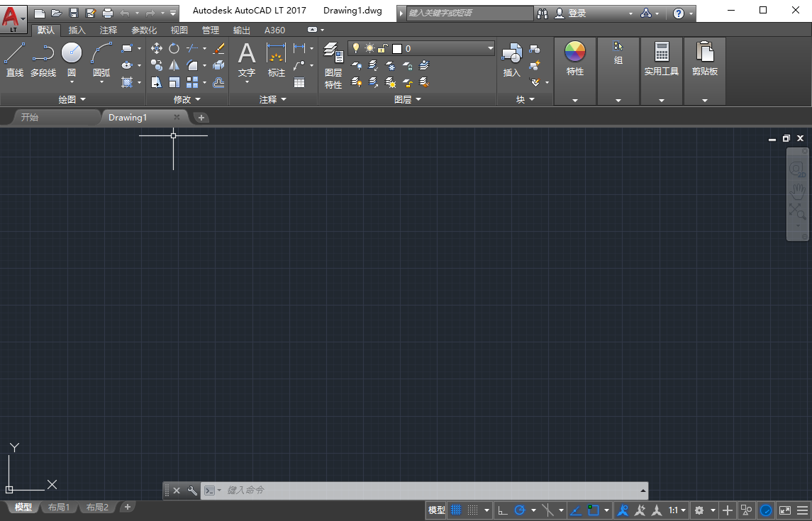Activate the 文字 (Text) tool
Image resolution: width=812 pixels, height=521 pixels.
coord(246,58)
